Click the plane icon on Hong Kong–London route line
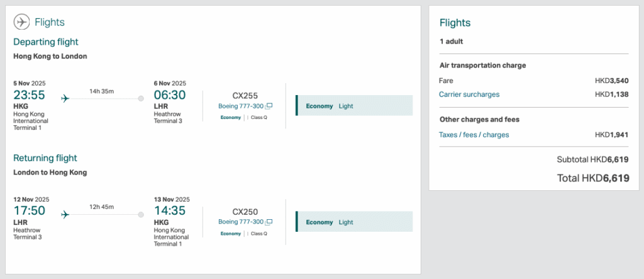Image resolution: width=644 pixels, height=279 pixels. click(x=65, y=98)
